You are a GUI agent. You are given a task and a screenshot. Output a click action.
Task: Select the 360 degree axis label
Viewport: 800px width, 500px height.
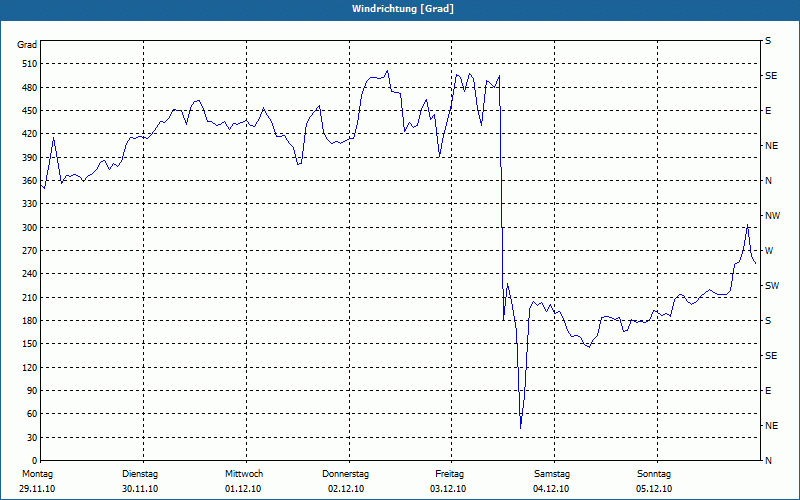[30, 181]
